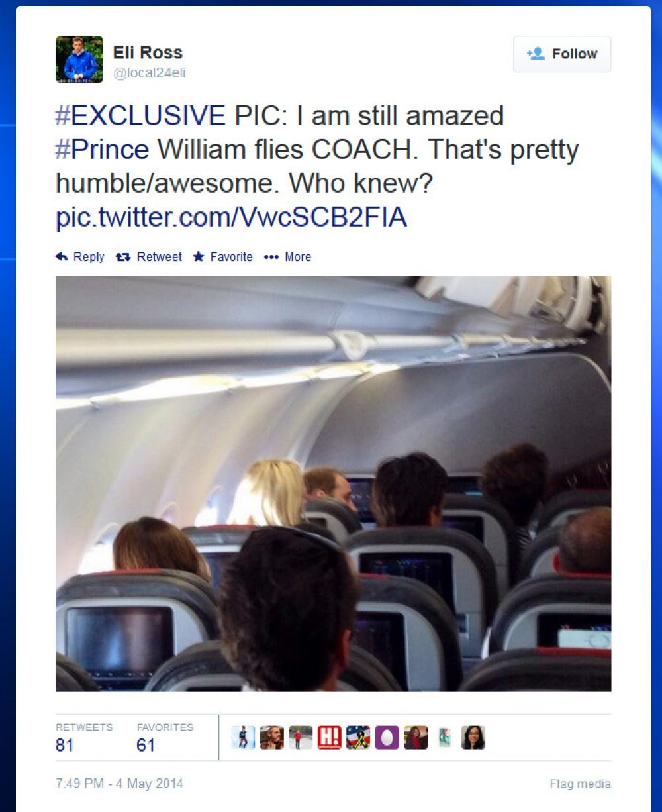The height and width of the screenshot is (812, 662).
Task: Reply to this tweet
Action: tap(80, 257)
